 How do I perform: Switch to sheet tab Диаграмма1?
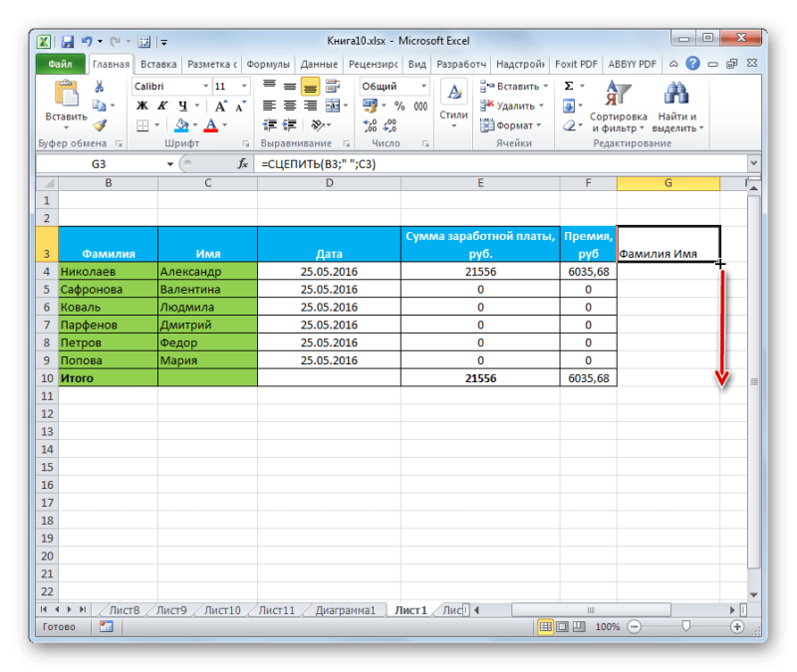345,610
